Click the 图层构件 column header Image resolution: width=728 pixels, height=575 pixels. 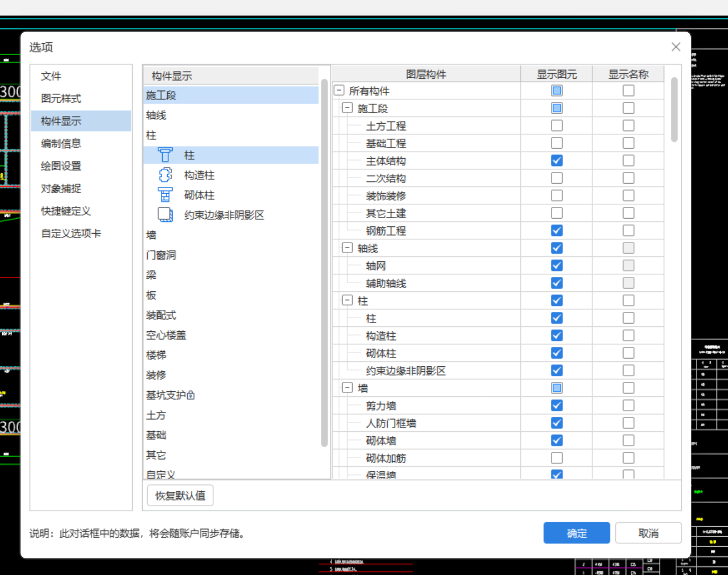426,74
